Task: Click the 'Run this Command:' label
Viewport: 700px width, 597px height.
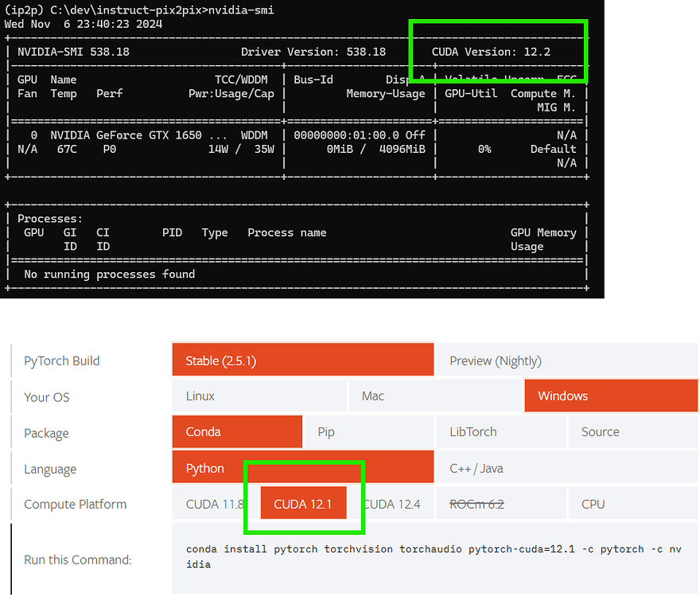Action: 78,560
